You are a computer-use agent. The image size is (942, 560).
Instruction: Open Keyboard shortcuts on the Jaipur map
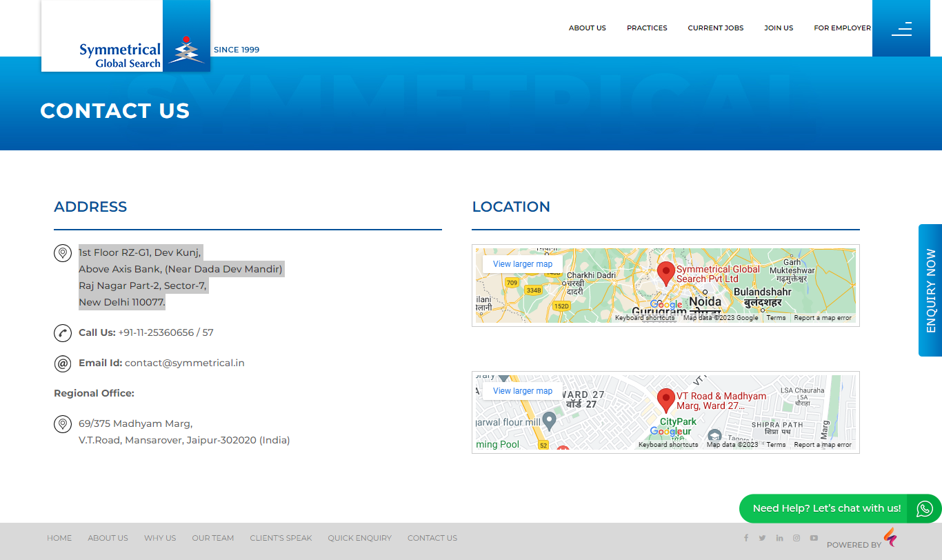pos(668,445)
